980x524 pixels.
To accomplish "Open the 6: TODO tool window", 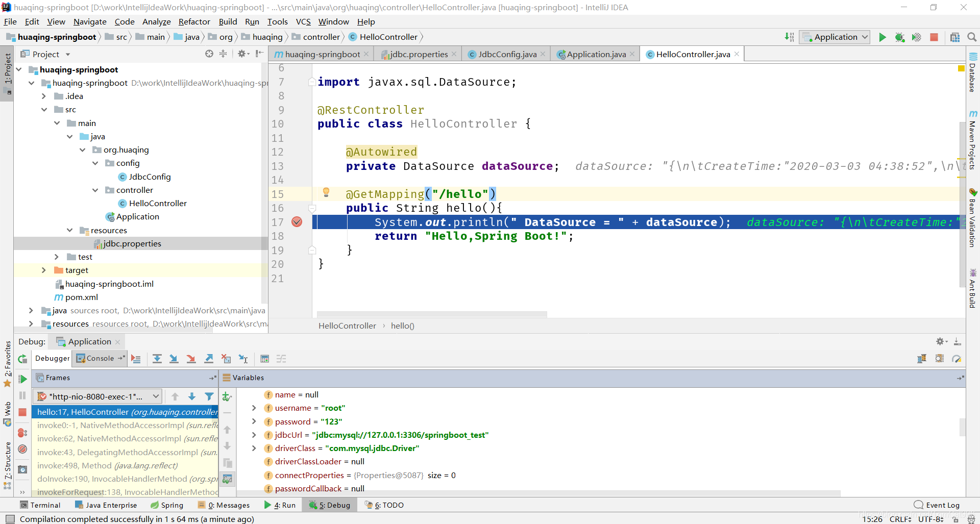I will point(384,505).
